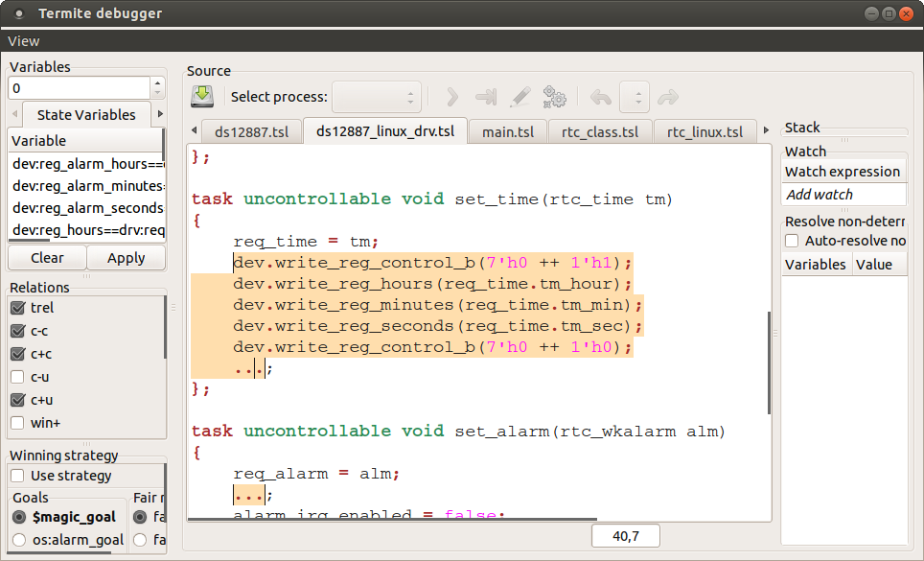Screen dimensions: 924x561
Task: Click the Variables number spinner arrows
Action: [157, 88]
